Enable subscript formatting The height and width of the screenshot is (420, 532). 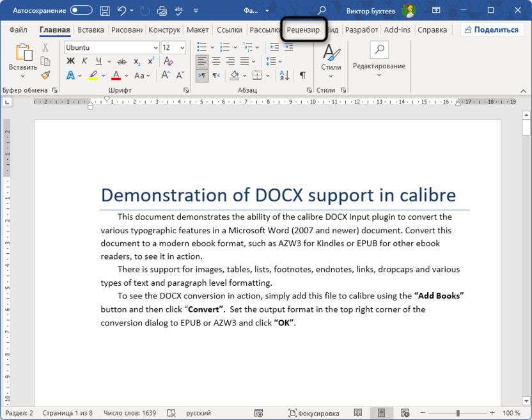(136, 61)
